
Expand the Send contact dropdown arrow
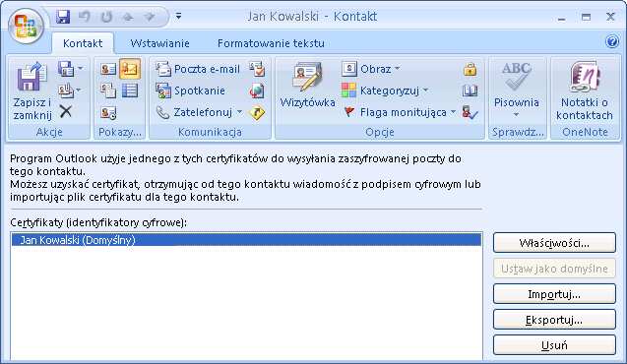tap(78, 91)
